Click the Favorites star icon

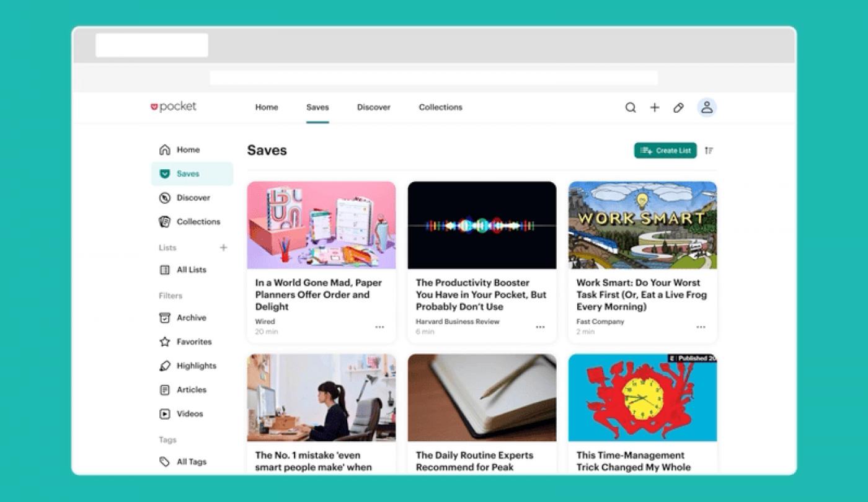point(164,341)
